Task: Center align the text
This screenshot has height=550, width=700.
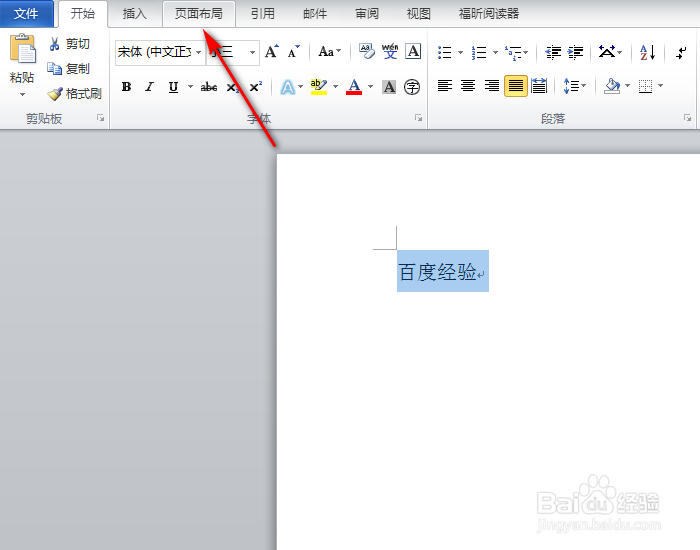Action: (468, 85)
